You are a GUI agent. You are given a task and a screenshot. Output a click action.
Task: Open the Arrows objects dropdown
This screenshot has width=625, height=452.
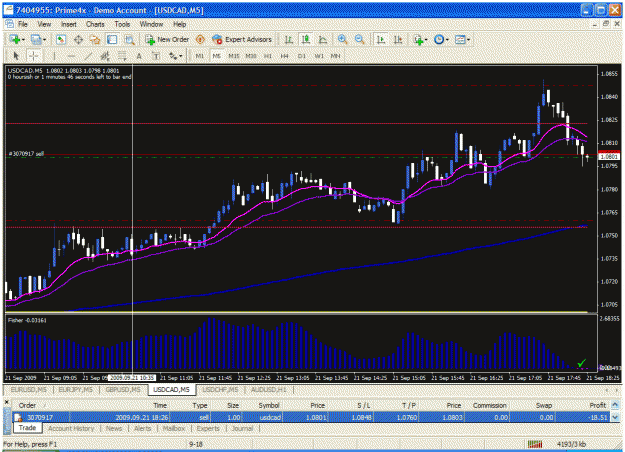point(175,56)
